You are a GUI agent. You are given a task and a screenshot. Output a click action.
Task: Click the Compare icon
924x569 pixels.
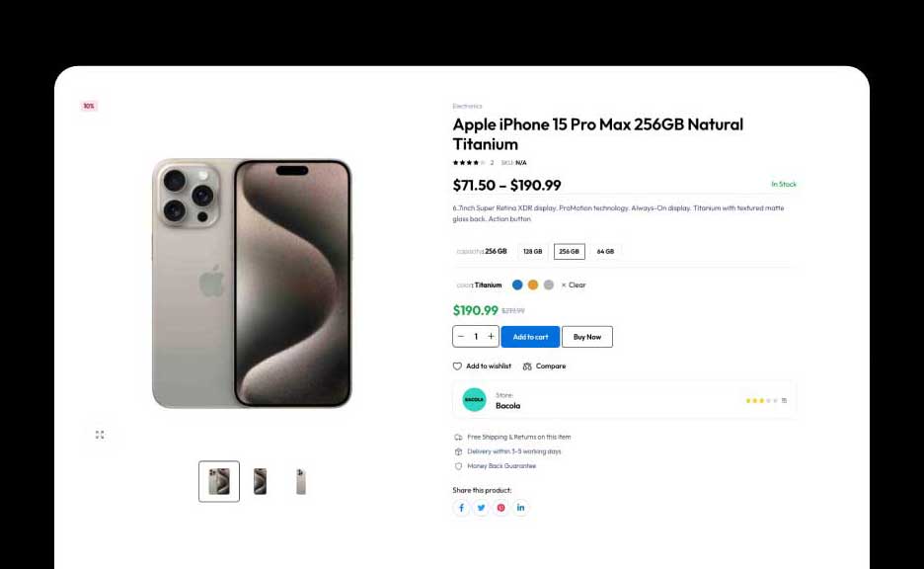click(x=527, y=366)
